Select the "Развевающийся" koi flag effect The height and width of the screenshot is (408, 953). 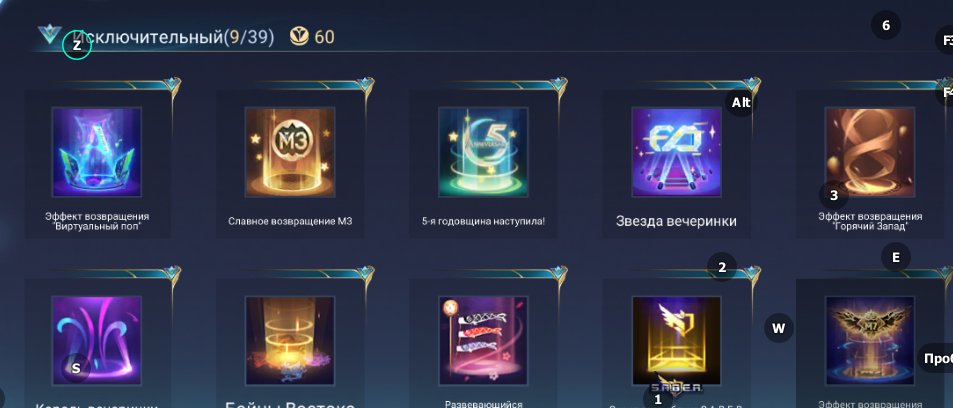point(483,341)
